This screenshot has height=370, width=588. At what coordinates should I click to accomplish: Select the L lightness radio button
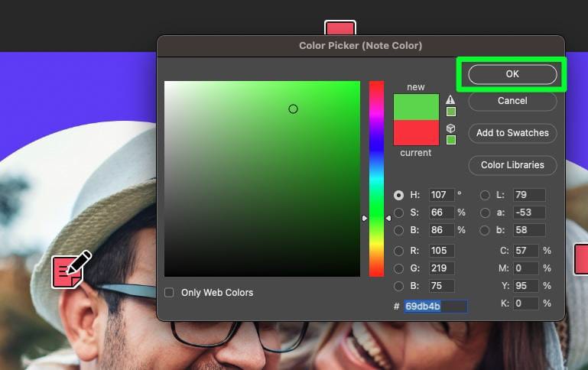[x=485, y=195]
